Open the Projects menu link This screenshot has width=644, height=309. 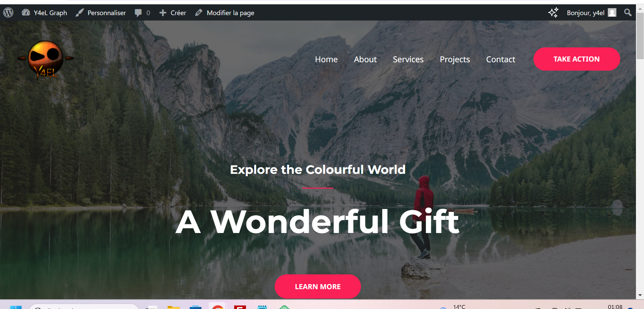455,60
